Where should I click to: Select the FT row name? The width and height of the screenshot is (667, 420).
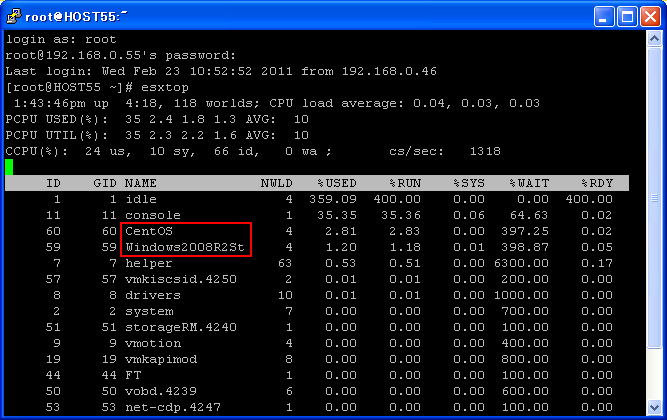133,375
